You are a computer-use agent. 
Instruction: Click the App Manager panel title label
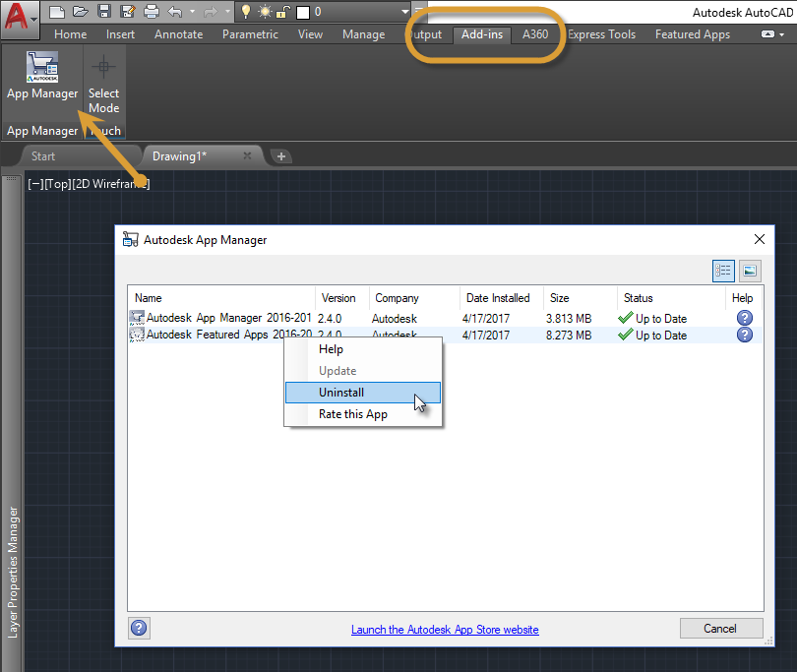42,131
